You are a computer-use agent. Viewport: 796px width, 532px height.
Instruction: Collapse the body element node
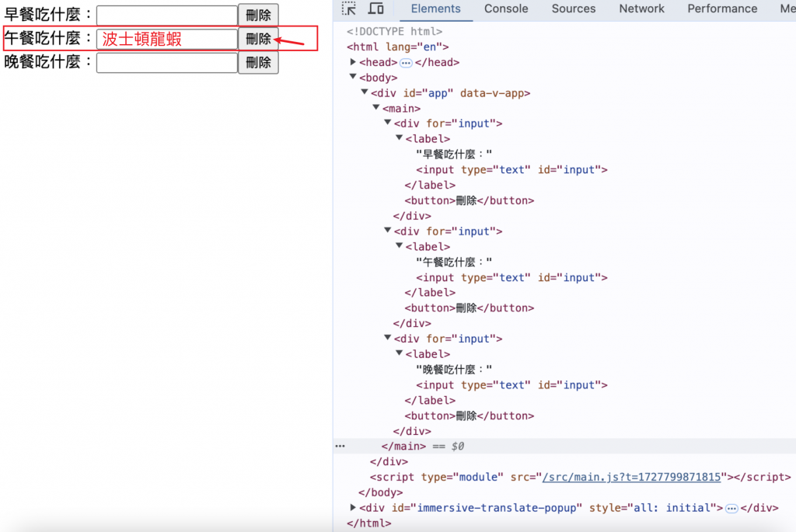tap(353, 77)
